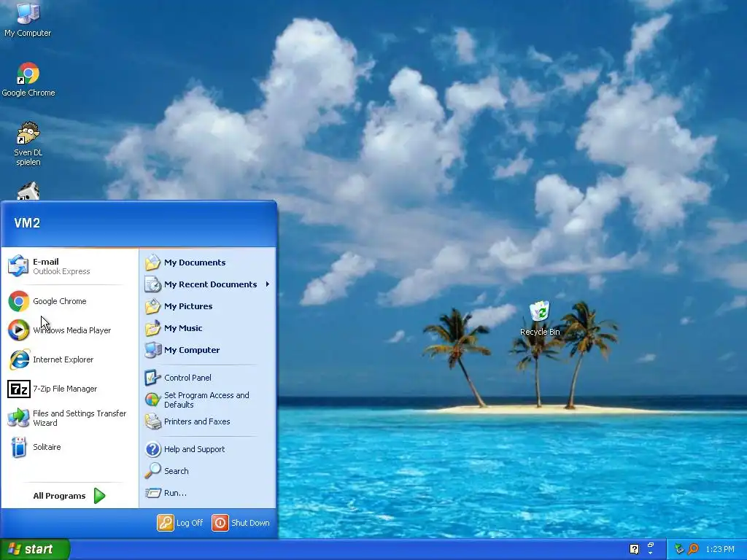Click the My Recent Documents icon
The height and width of the screenshot is (560, 747).
point(153,284)
